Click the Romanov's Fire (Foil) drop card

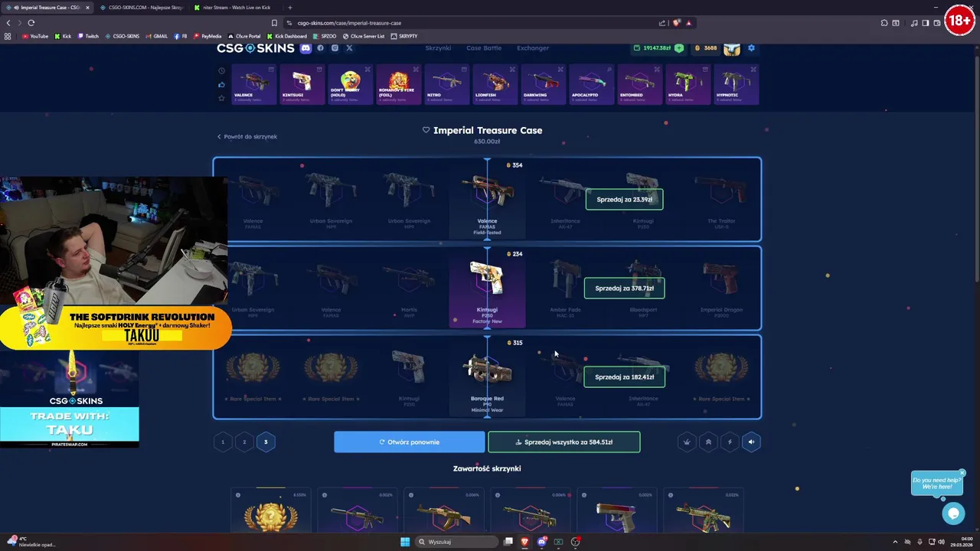[398, 84]
